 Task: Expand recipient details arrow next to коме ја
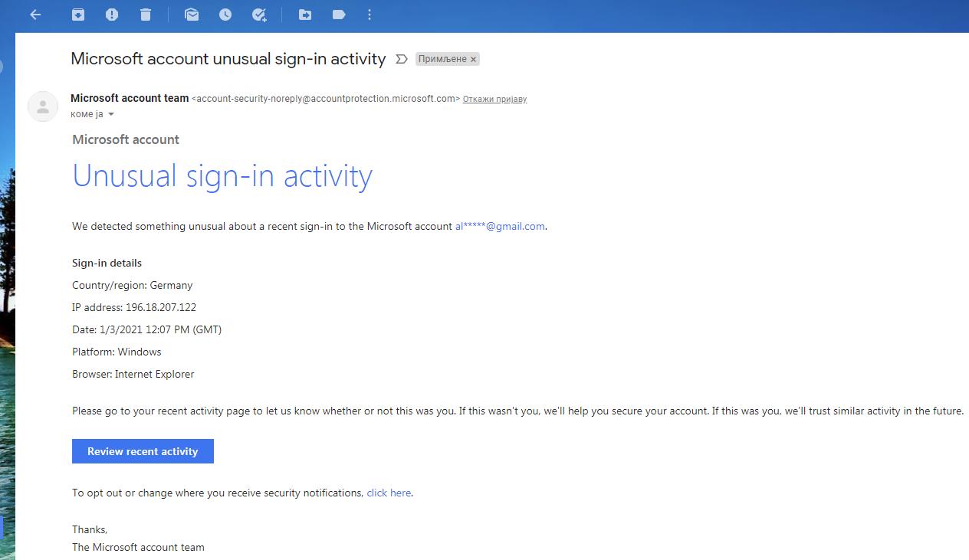pos(111,114)
